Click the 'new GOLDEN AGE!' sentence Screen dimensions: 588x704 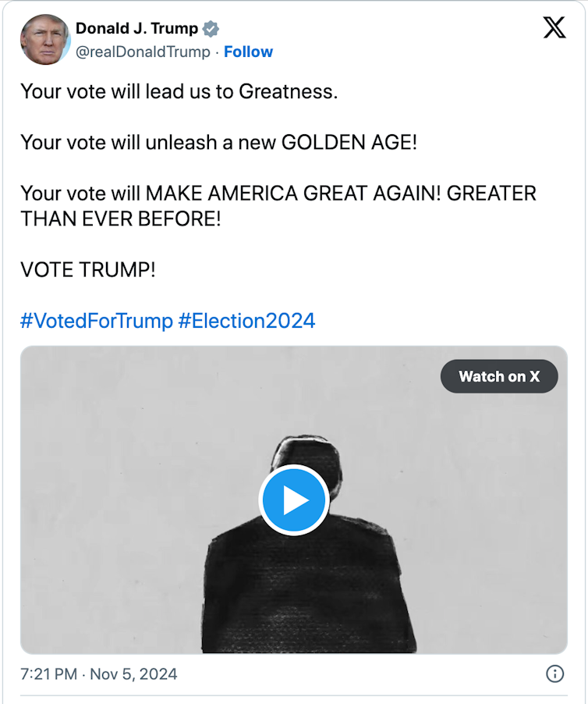(218, 143)
